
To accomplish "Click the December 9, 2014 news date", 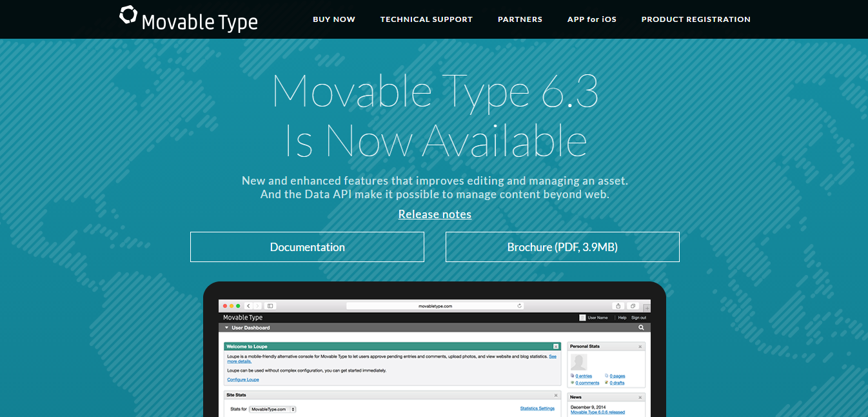I will 588,407.
